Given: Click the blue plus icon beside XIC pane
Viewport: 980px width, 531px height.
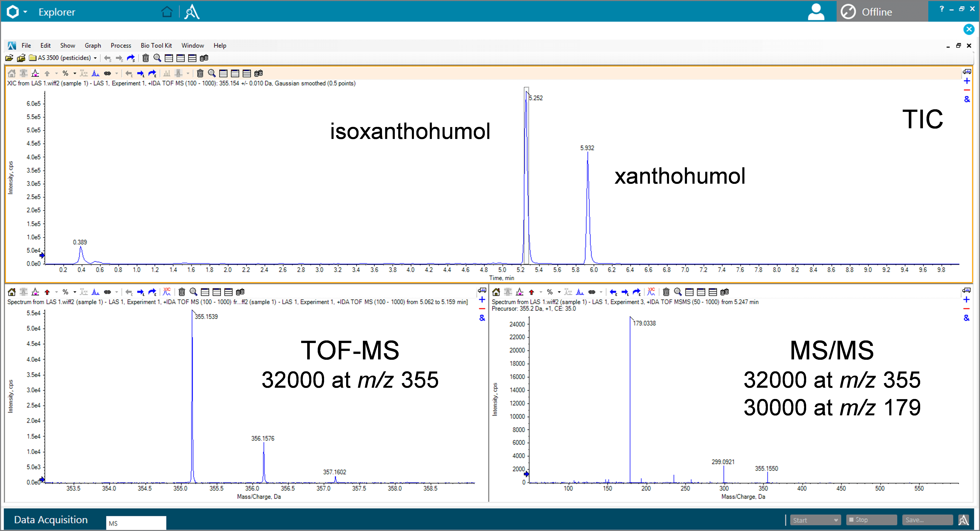Looking at the screenshot, I should tap(967, 81).
